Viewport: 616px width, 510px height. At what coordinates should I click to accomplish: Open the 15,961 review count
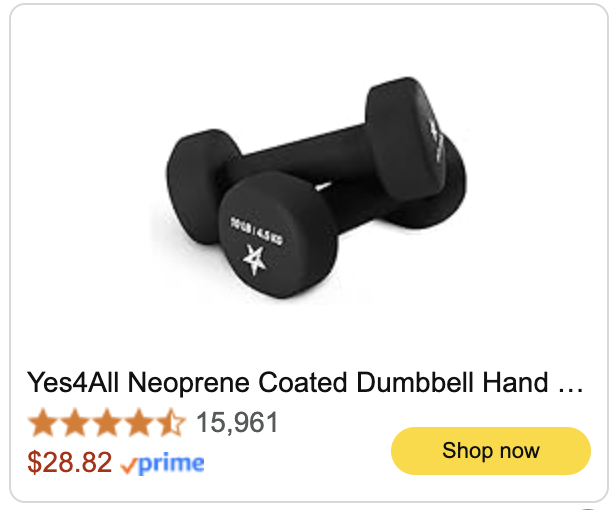237,422
